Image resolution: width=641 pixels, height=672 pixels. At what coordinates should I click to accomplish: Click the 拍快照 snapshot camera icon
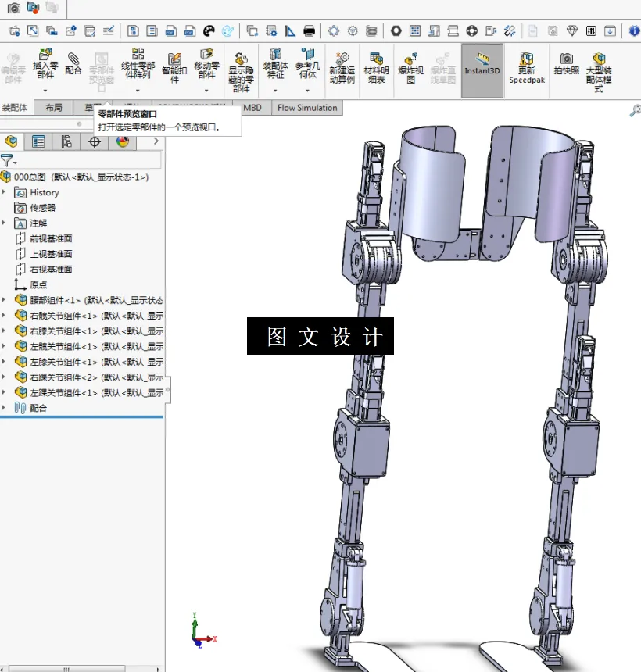(x=567, y=63)
